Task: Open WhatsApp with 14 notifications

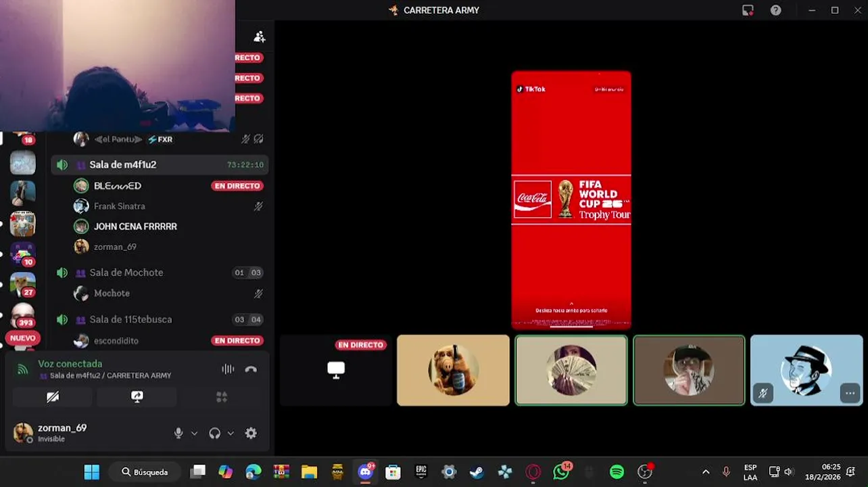Action: coord(562,471)
